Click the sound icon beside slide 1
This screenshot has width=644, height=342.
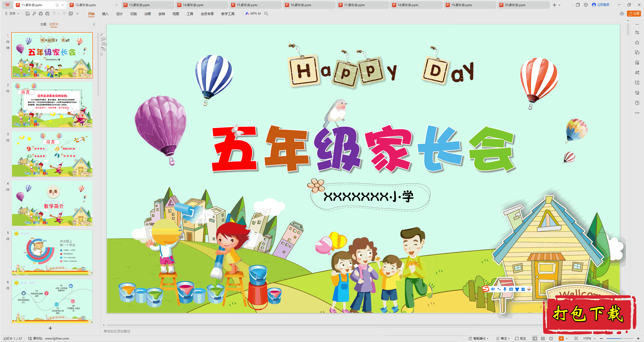point(8,48)
